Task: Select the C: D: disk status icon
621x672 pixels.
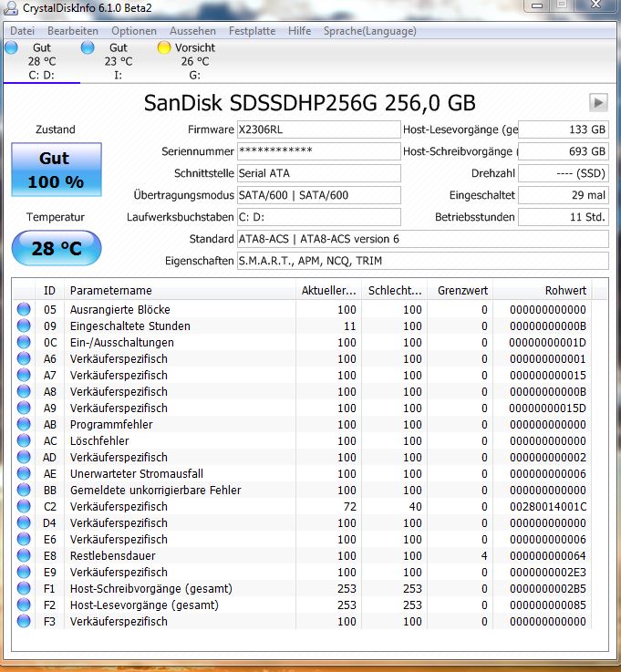Action: pyautogui.click(x=12, y=47)
